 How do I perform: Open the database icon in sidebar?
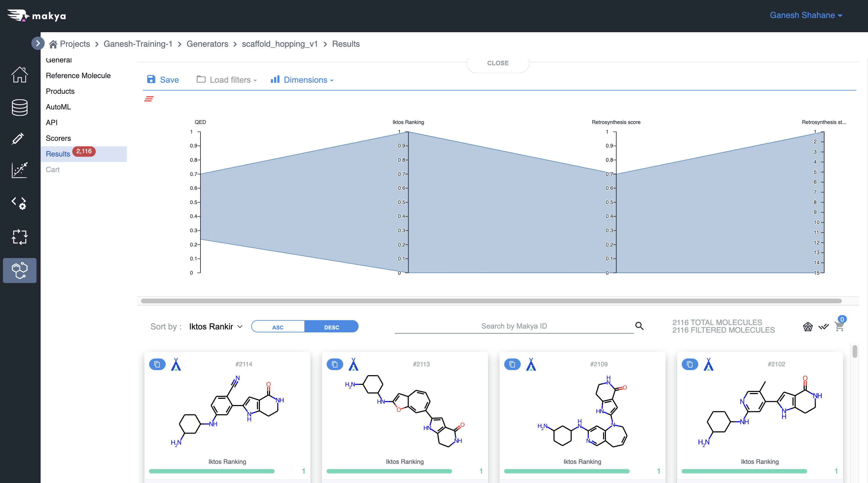(x=19, y=107)
